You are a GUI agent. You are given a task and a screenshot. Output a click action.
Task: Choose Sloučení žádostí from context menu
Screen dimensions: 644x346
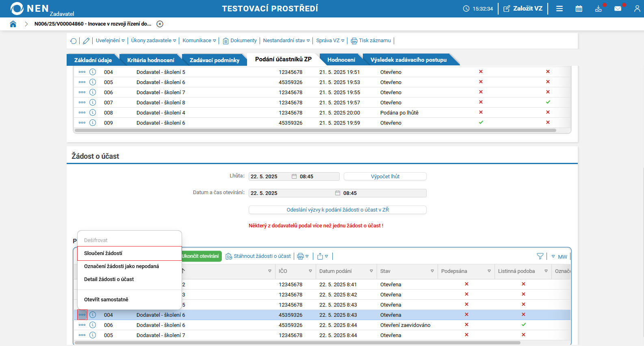[x=129, y=253]
